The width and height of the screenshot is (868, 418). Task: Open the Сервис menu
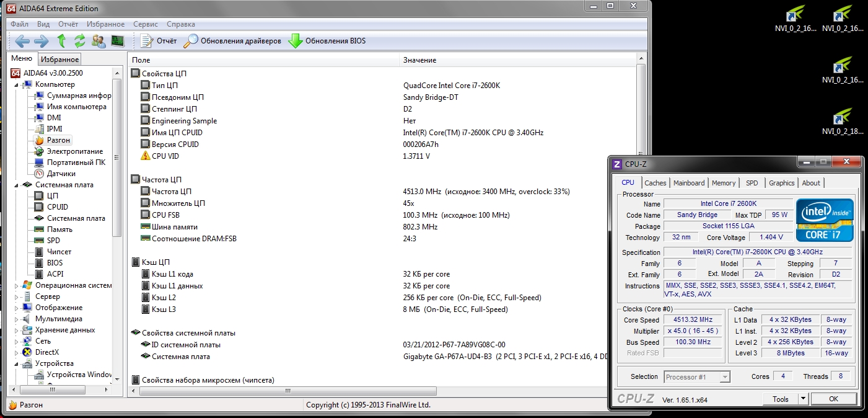[x=146, y=24]
